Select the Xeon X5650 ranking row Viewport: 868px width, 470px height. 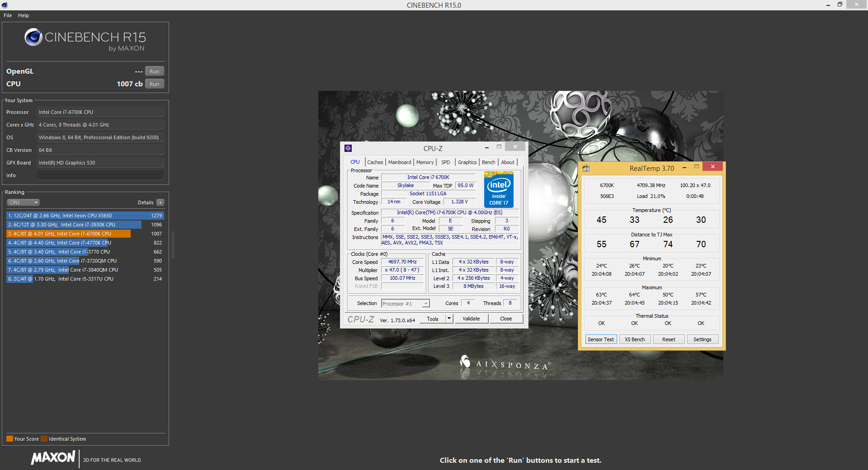point(85,216)
